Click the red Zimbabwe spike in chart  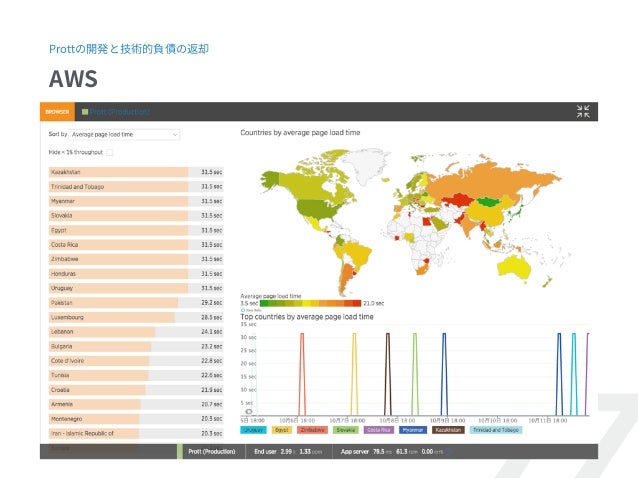[302, 374]
